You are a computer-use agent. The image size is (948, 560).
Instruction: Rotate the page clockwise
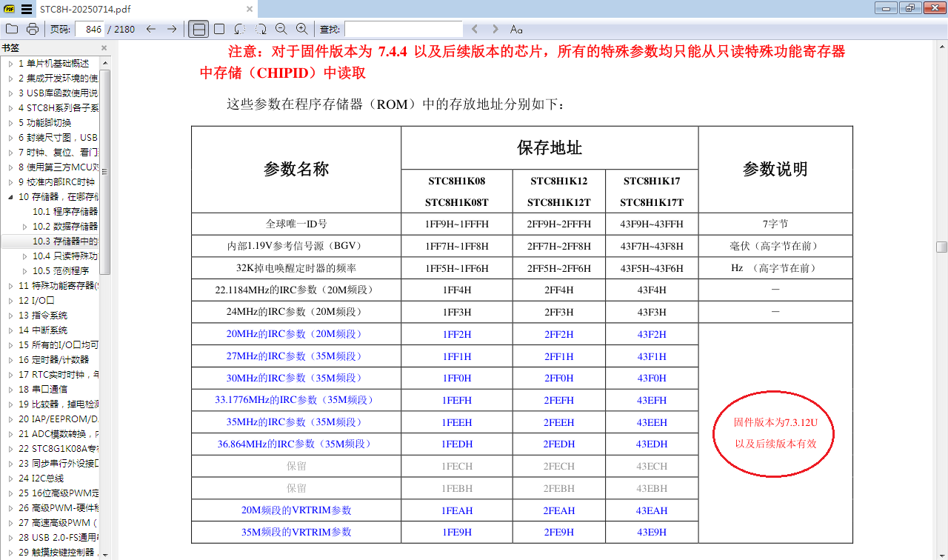pyautogui.click(x=261, y=29)
